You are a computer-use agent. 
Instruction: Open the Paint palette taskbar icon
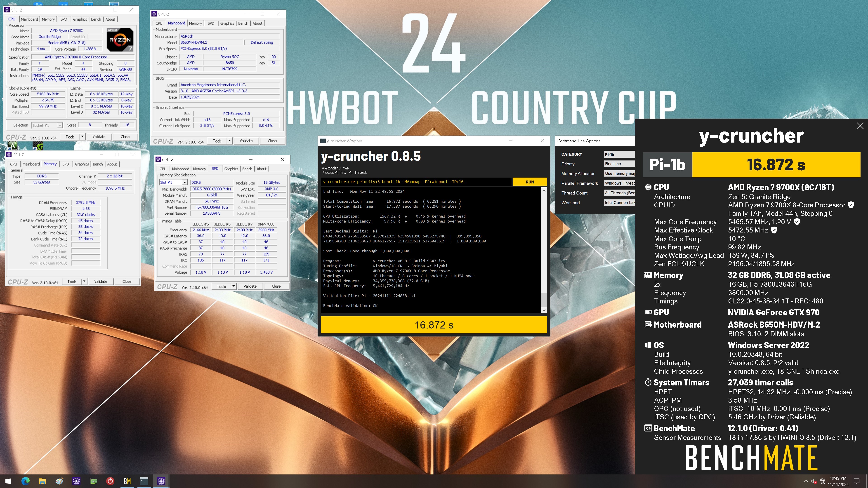pos(59,481)
